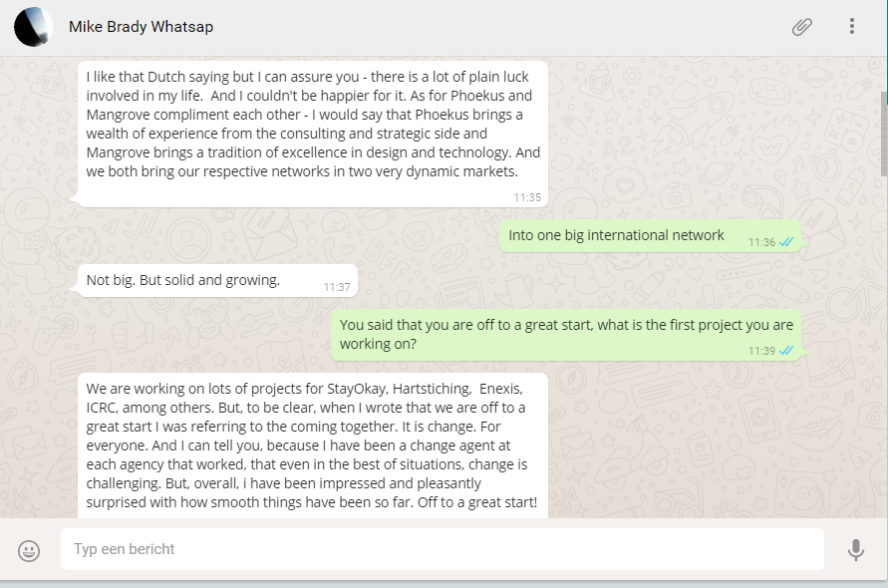Viewport: 888px width, 588px height.
Task: Open the three-dot chat options menu
Action: tap(852, 27)
